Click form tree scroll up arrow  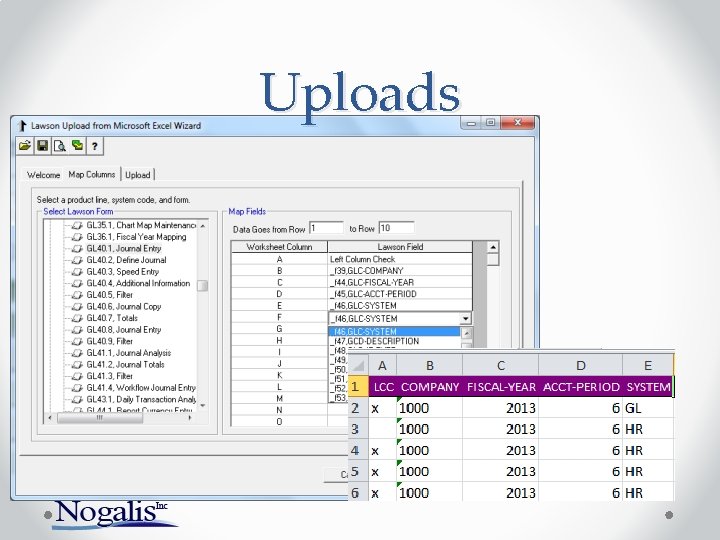(x=202, y=226)
